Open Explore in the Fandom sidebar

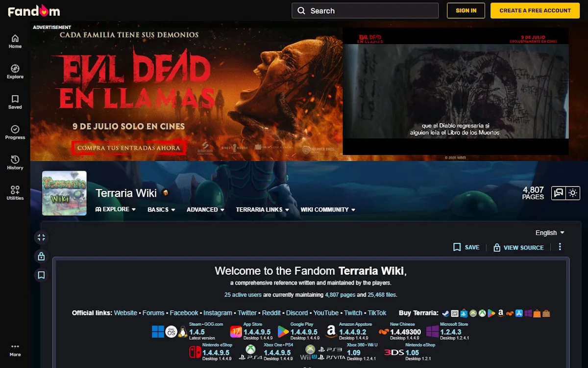[15, 72]
